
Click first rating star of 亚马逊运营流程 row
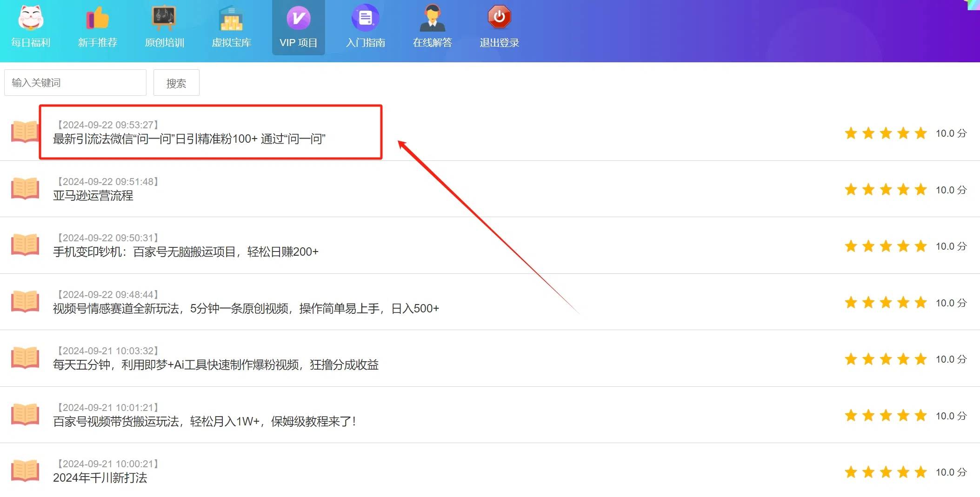pos(851,189)
